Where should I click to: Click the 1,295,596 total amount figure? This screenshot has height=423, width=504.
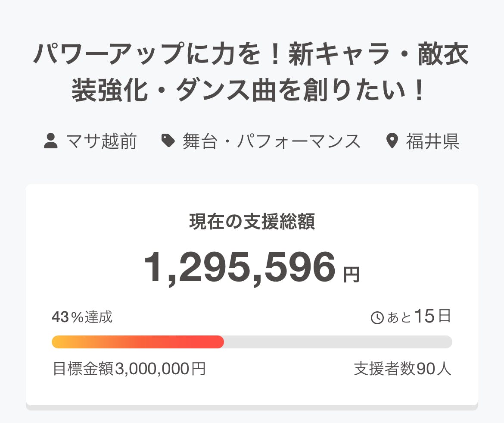point(240,268)
